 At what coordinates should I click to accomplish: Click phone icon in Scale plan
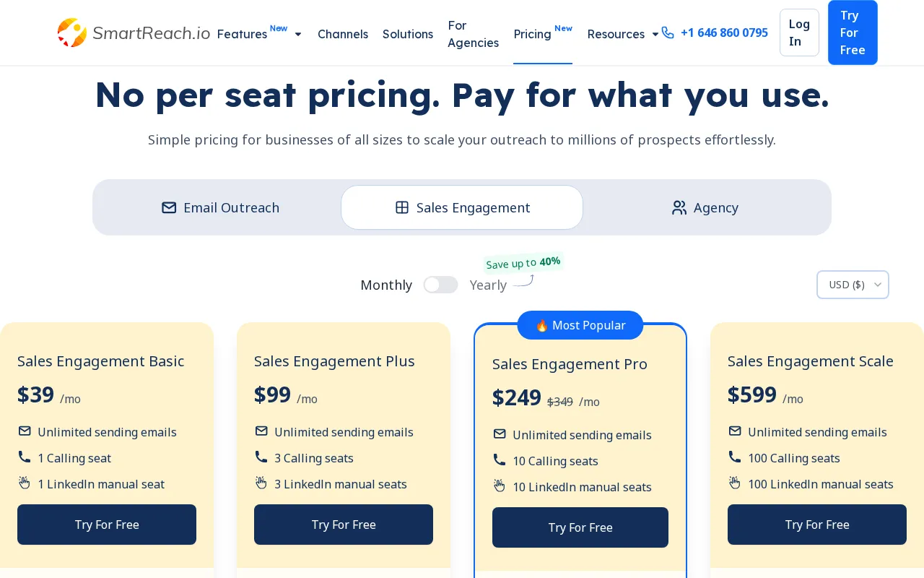(x=735, y=457)
